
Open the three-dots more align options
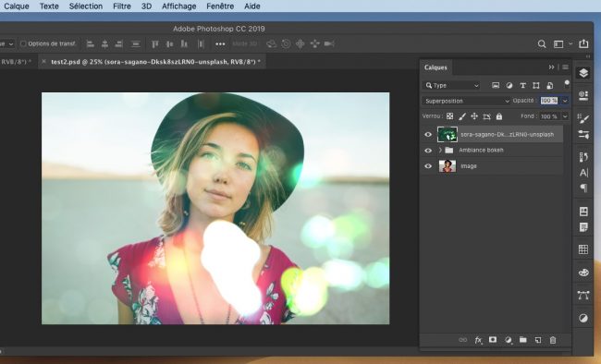click(x=220, y=44)
